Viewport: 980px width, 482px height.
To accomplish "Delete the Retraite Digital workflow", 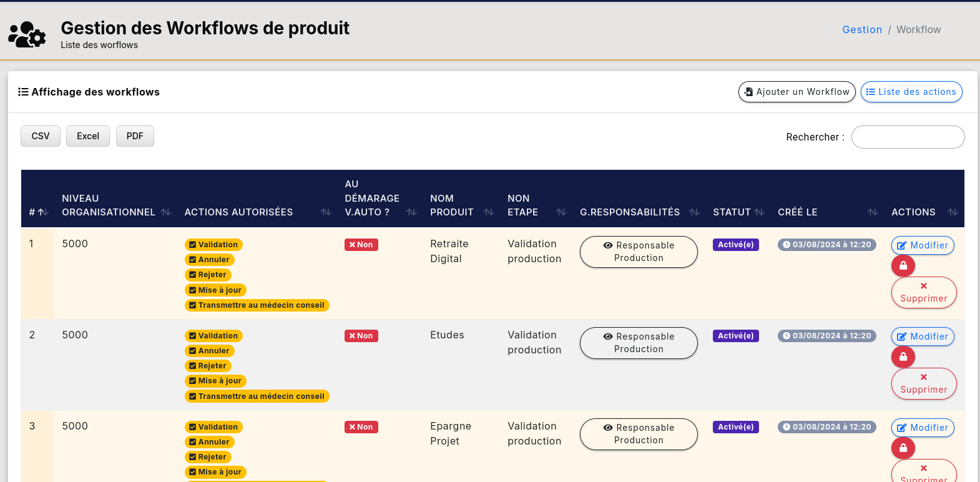I will click(923, 292).
